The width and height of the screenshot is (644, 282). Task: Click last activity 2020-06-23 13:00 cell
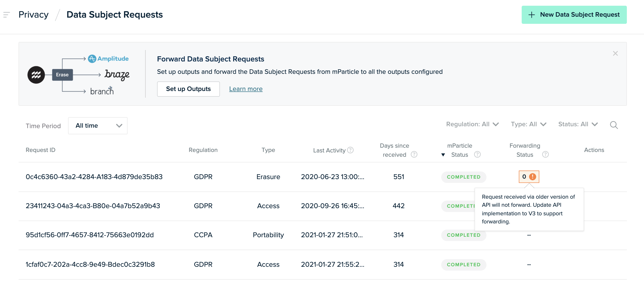pos(332,177)
